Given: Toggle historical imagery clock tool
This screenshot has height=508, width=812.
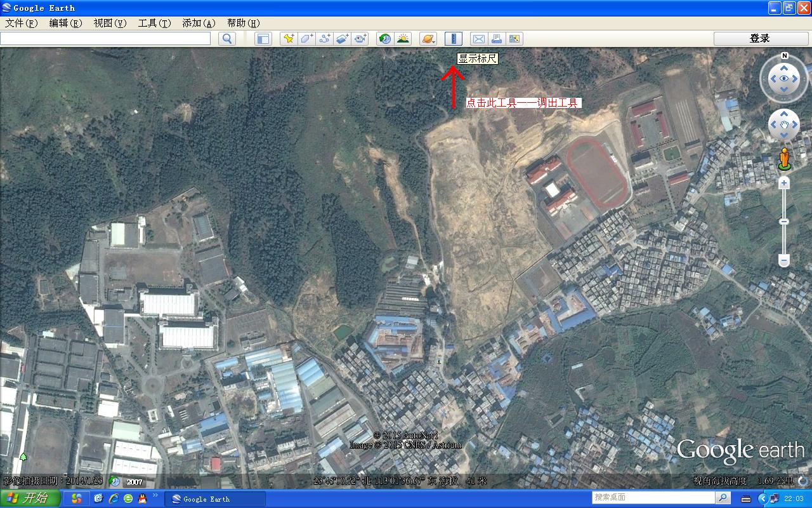Looking at the screenshot, I should click(384, 39).
